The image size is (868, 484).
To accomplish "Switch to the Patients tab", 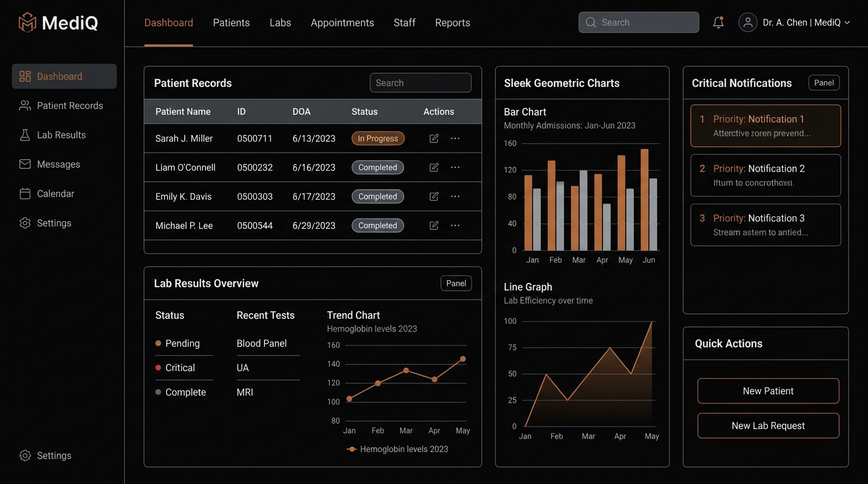I will [x=232, y=23].
